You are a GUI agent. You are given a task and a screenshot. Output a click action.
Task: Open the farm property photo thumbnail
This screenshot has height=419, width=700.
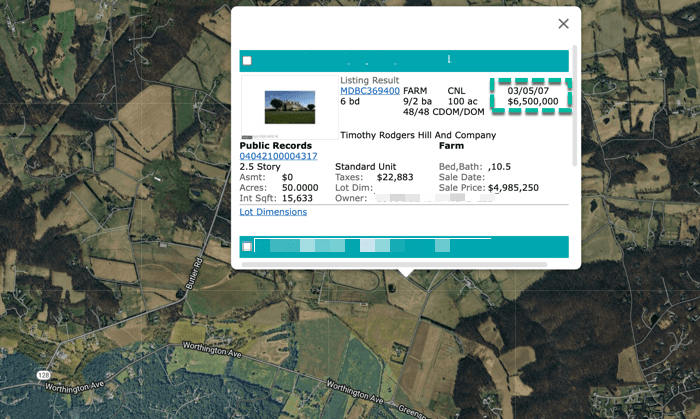click(x=290, y=106)
